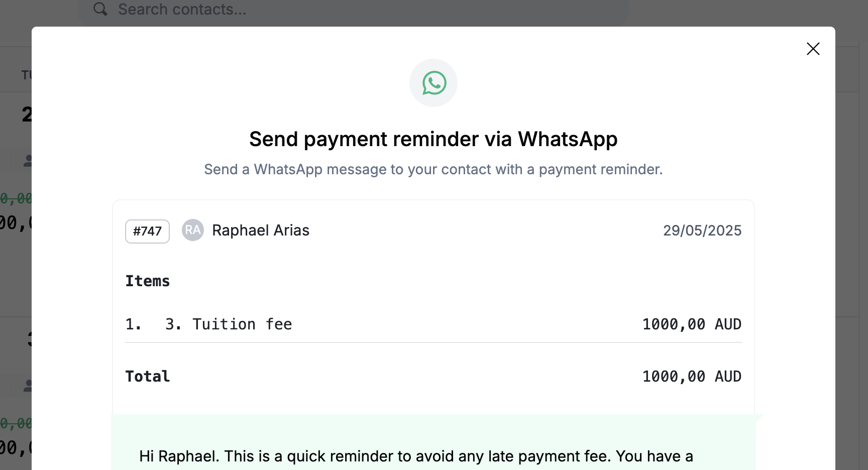Viewport: 868px width, 470px height.
Task: Click the RA avatar circle
Action: tap(193, 230)
